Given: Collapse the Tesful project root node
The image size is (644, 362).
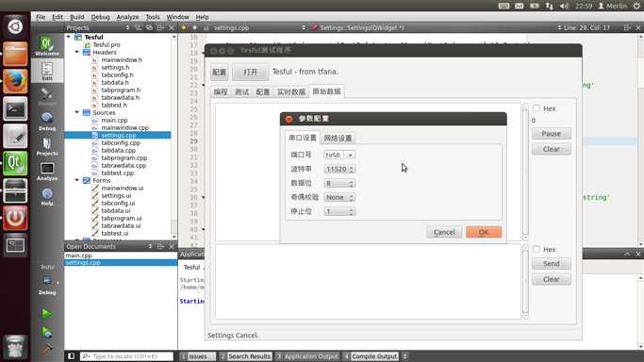Looking at the screenshot, I should click(x=69, y=37).
